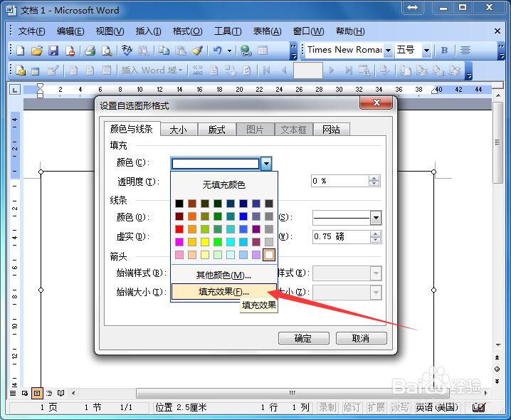Pick the pure blue color swatch
The image size is (511, 420).
[x=243, y=216]
